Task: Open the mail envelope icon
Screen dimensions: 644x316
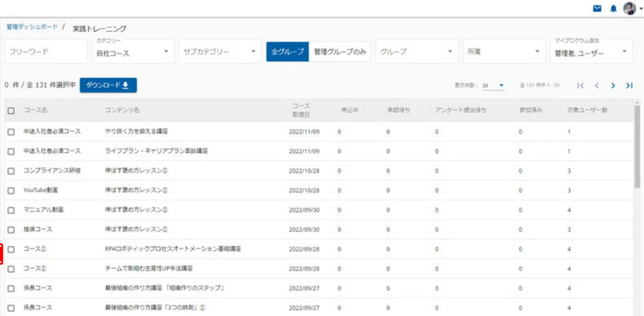Action: click(597, 9)
